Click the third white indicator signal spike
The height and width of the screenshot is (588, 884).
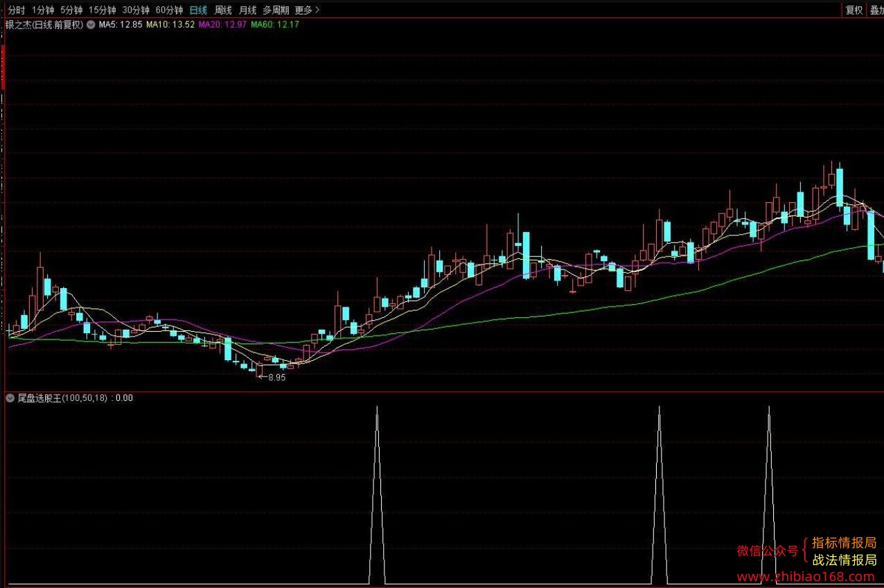(x=768, y=495)
